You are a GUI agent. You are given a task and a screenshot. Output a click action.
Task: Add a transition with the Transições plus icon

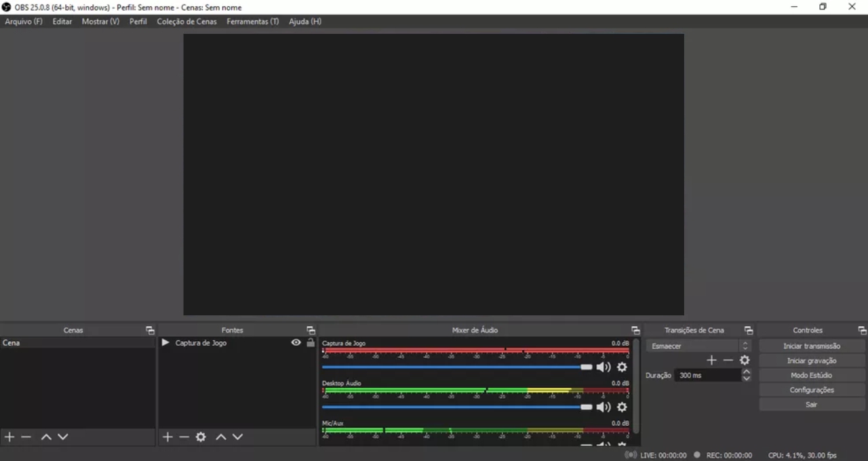711,360
